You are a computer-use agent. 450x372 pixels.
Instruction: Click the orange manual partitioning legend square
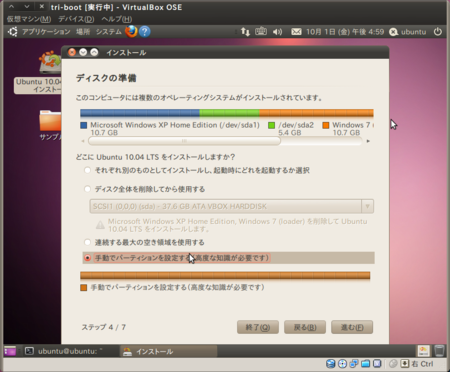coord(84,288)
